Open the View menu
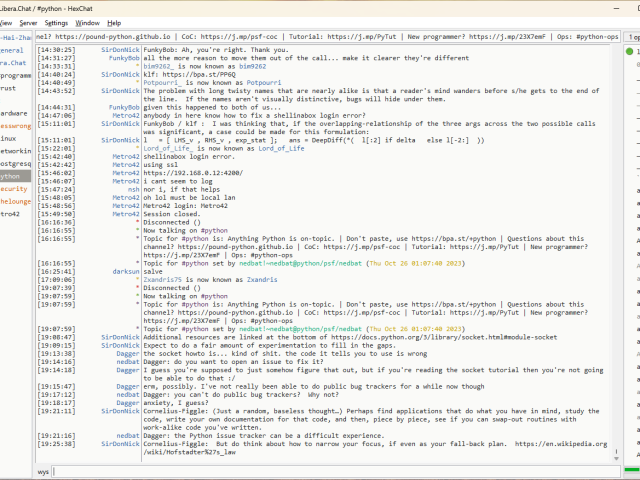 [x=5, y=22]
